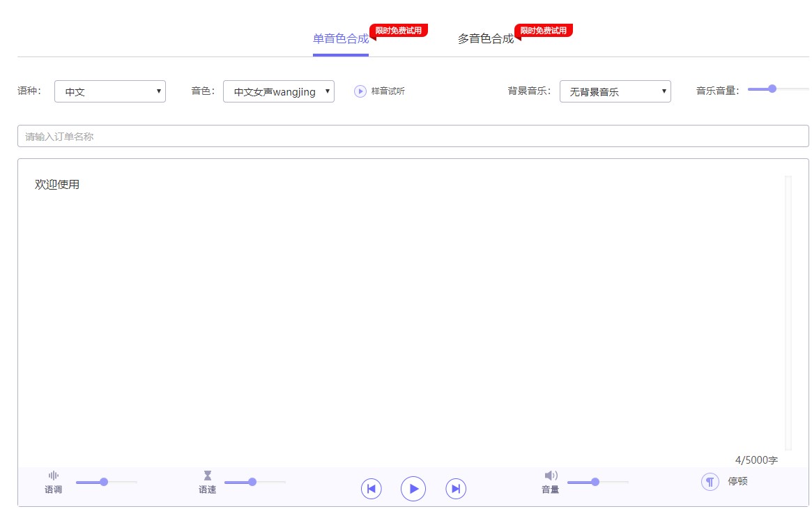
Task: Open the 背景音乐 background music dropdown
Action: [x=615, y=91]
